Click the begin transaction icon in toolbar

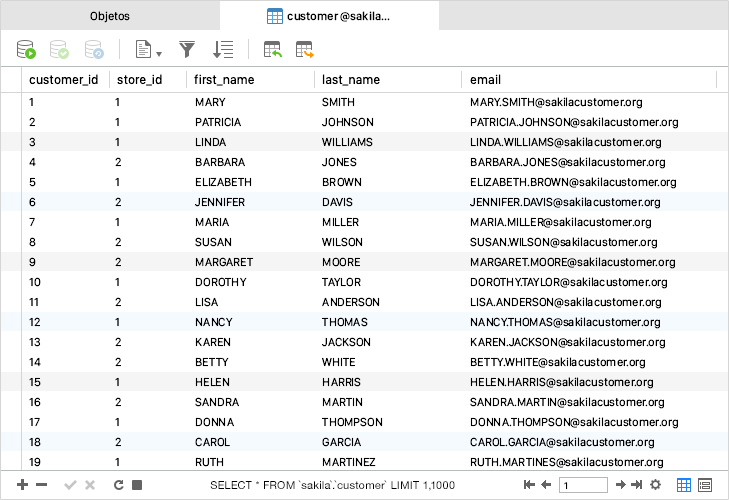coord(26,48)
